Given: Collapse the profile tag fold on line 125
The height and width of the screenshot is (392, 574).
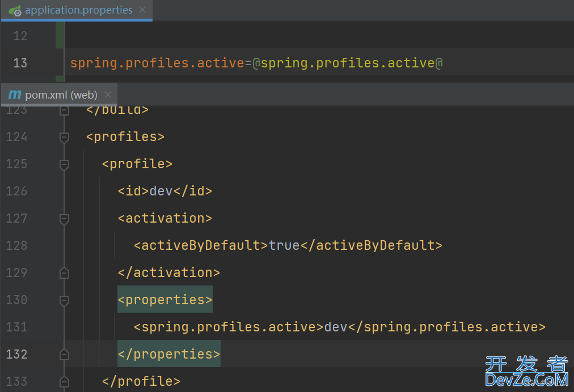Looking at the screenshot, I should (x=65, y=164).
